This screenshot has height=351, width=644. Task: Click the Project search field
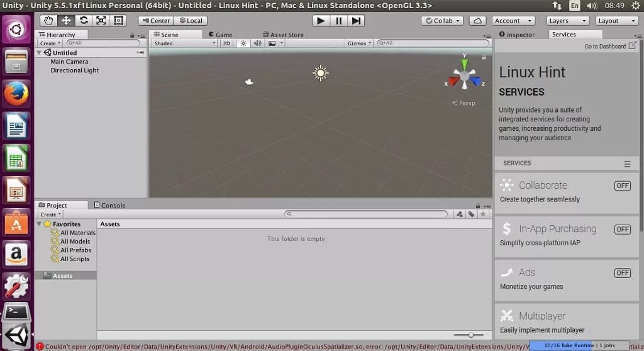coord(365,214)
